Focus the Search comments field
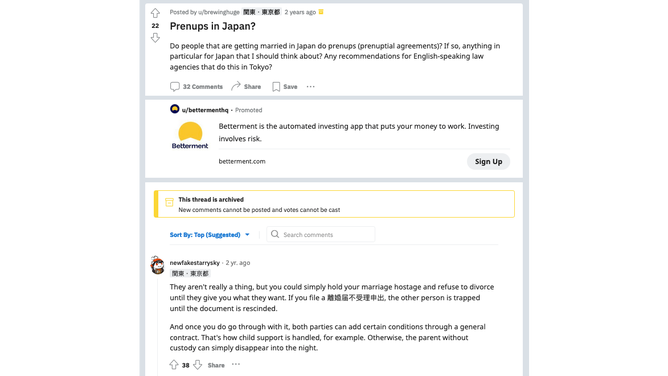Image resolution: width=668 pixels, height=376 pixels. 320,234
